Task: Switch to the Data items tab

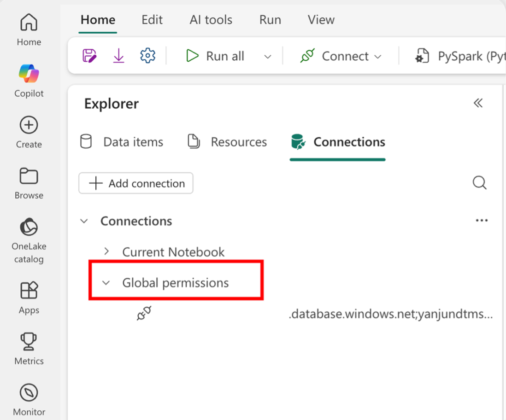Action: 122,142
